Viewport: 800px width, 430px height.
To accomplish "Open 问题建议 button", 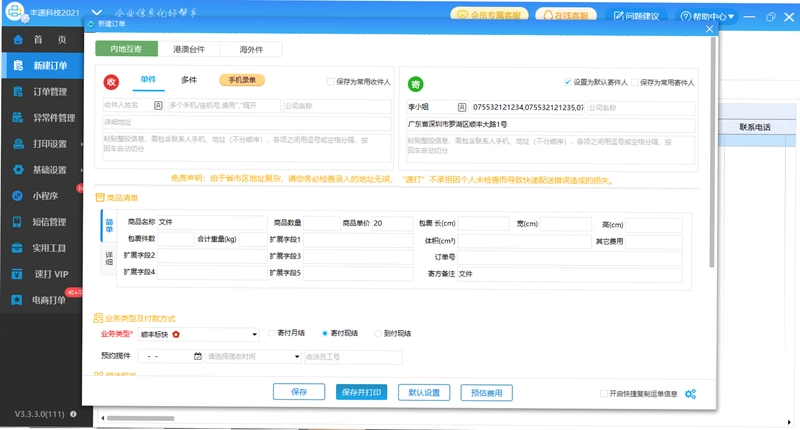I will (636, 16).
